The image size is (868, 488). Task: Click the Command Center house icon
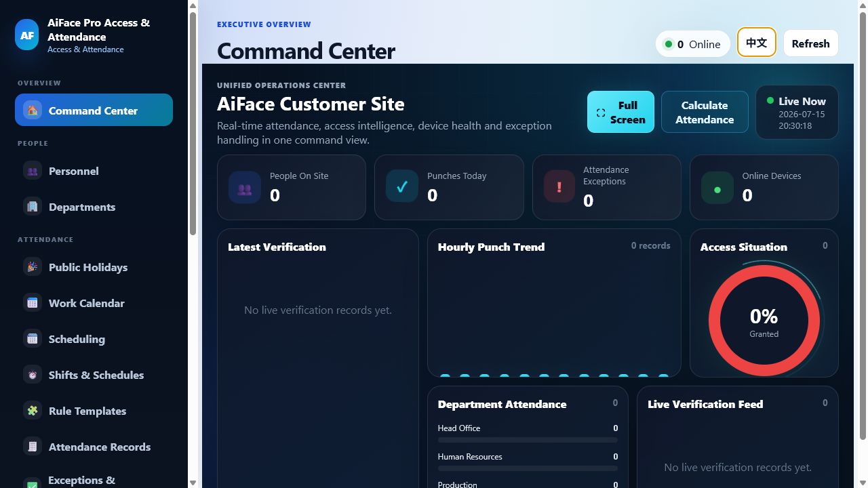(x=33, y=110)
